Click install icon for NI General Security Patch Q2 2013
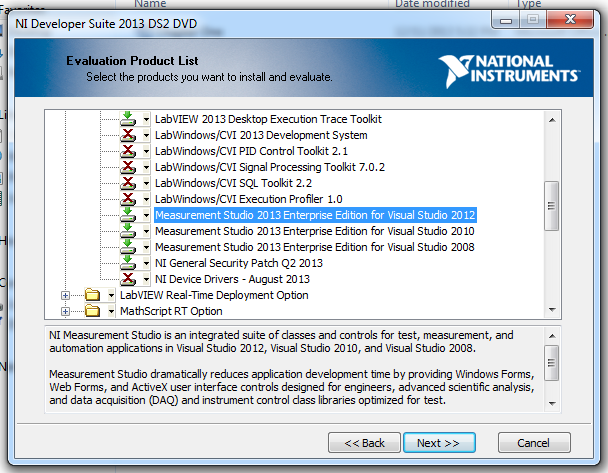This screenshot has height=473, width=608. point(128,263)
